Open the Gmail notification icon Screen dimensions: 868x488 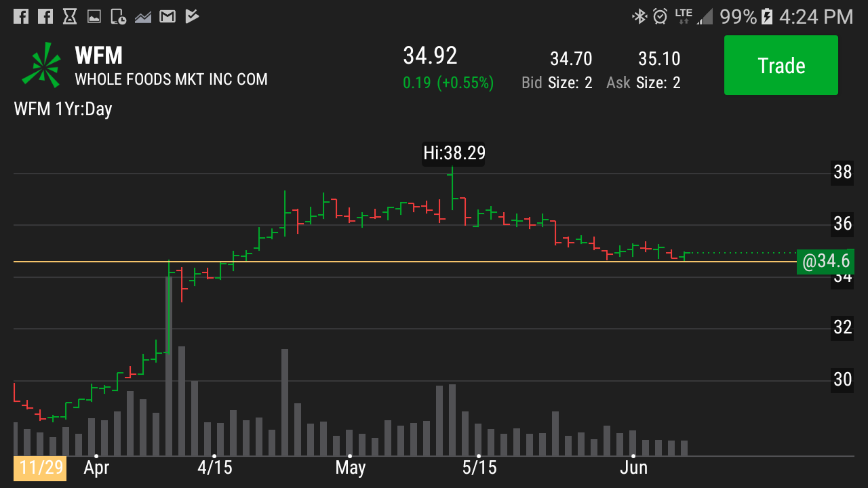click(x=167, y=16)
